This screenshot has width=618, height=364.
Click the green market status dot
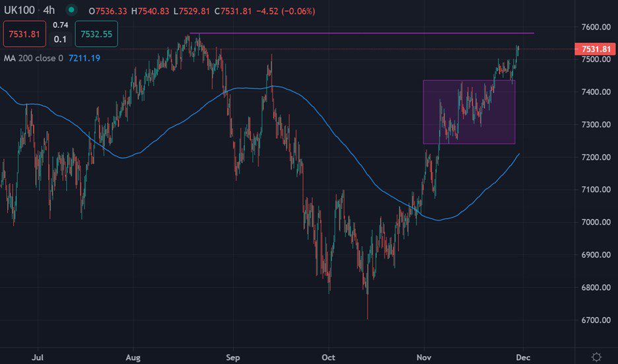[x=71, y=10]
